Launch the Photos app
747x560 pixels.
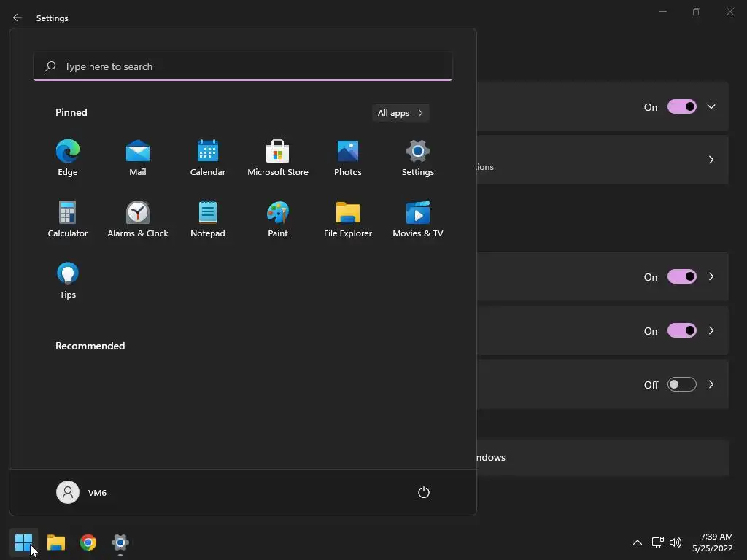(x=348, y=158)
